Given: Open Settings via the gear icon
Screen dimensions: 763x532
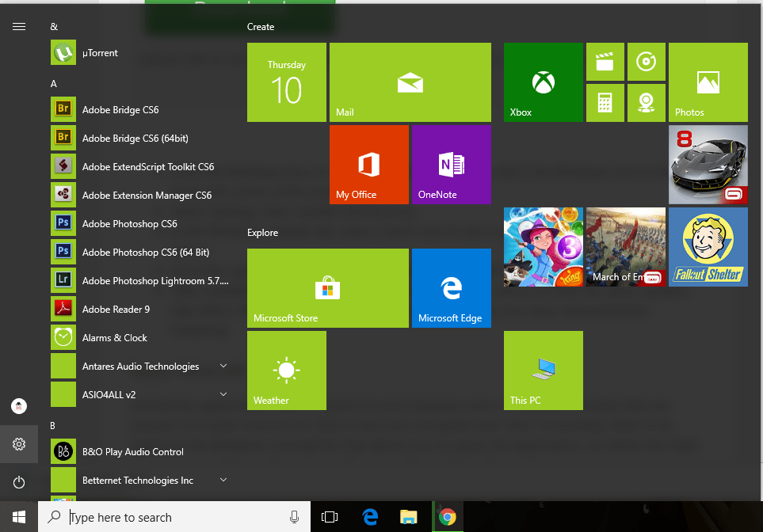Looking at the screenshot, I should pos(19,444).
